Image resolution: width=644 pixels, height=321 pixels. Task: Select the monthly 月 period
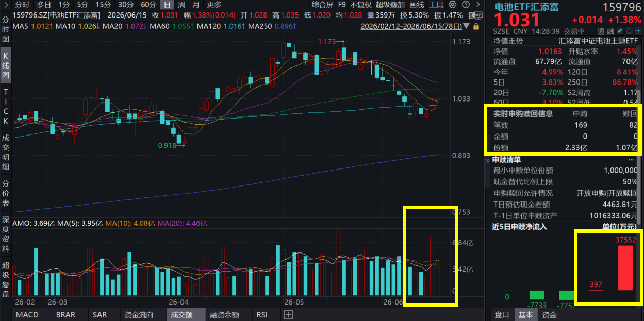[x=196, y=4]
